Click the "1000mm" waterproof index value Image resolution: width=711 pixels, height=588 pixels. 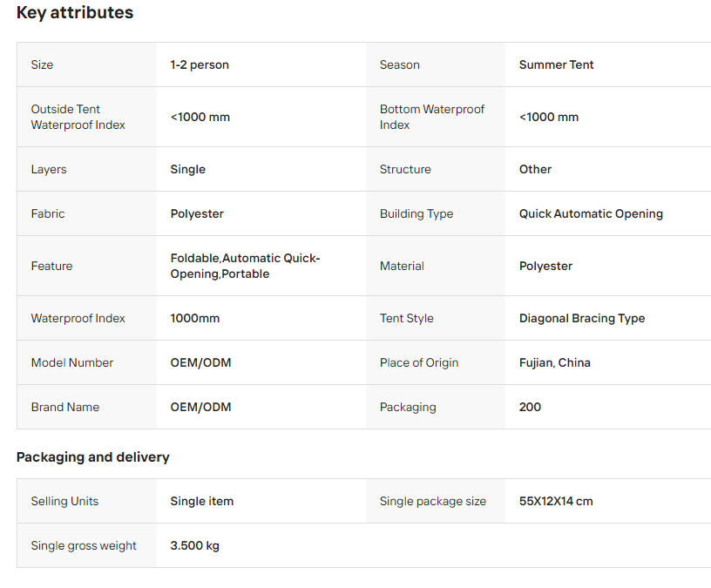point(195,318)
